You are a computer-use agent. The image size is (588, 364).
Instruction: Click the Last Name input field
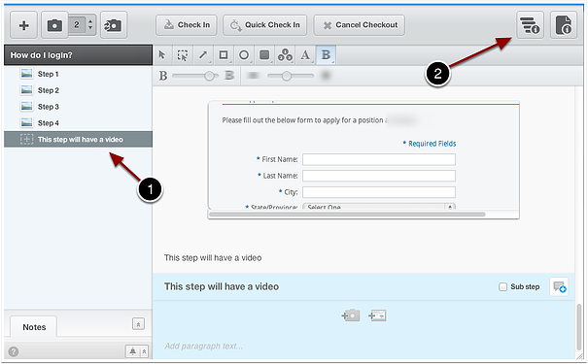379,176
